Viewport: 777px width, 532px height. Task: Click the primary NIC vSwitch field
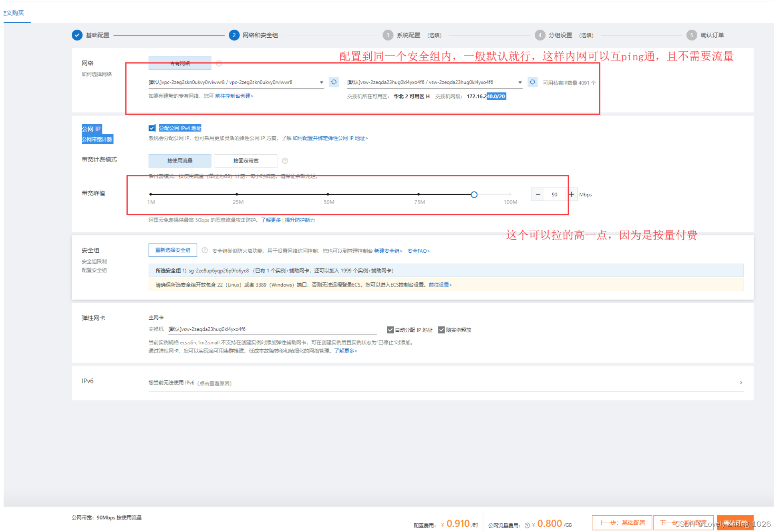(x=272, y=329)
